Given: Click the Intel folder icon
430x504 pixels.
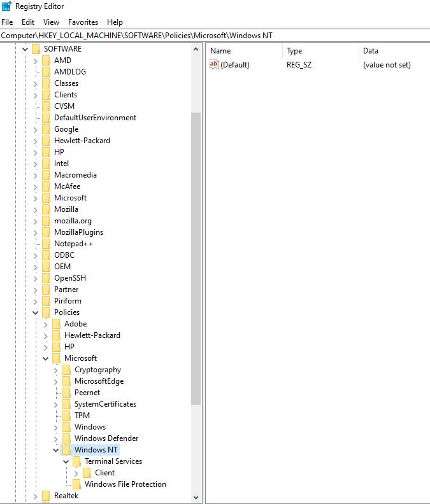Looking at the screenshot, I should [x=47, y=164].
